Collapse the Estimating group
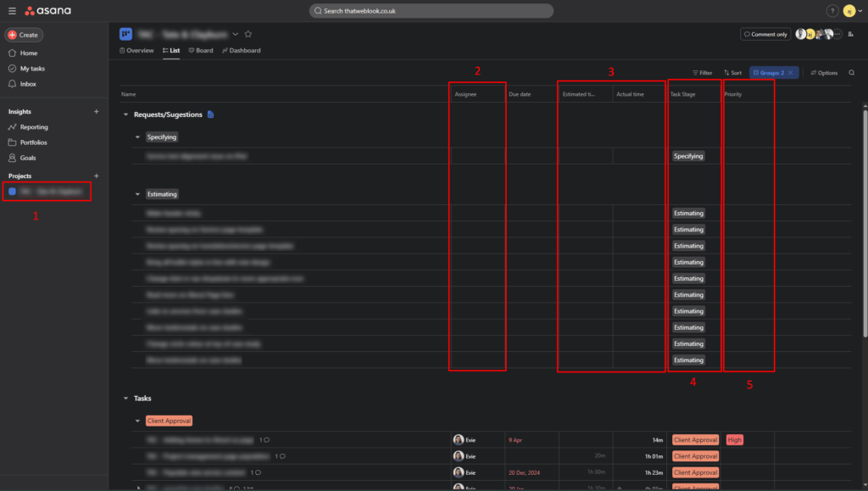Image resolution: width=868 pixels, height=491 pixels. coord(138,194)
